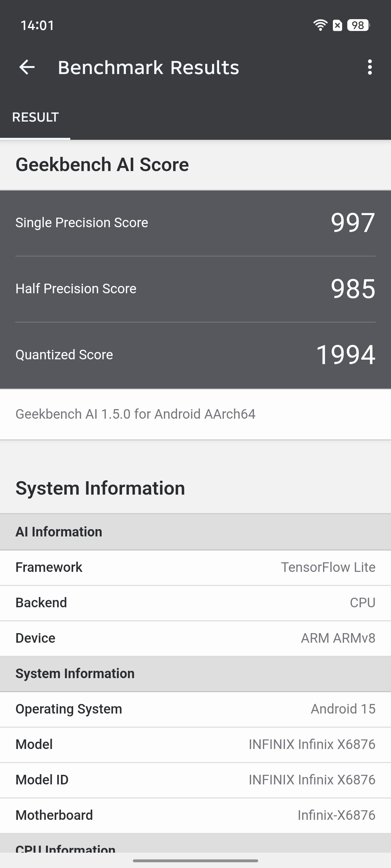Viewport: 391px width, 868px height.
Task: Tap the Geekbench AI Score heading
Action: (x=102, y=164)
